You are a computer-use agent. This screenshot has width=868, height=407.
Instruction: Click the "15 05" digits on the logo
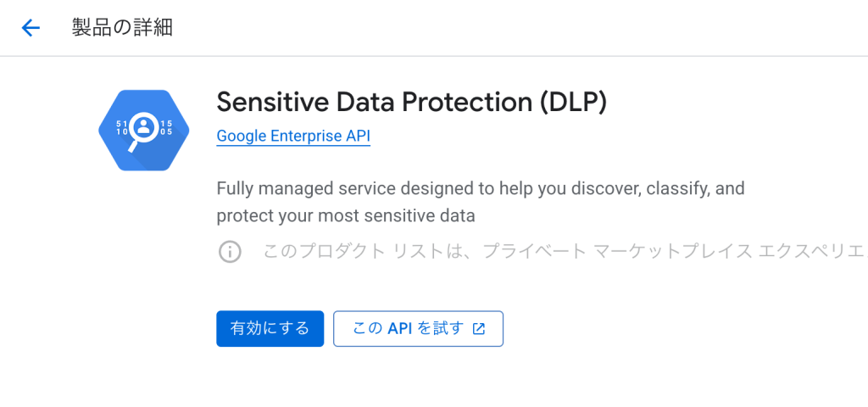click(x=166, y=128)
